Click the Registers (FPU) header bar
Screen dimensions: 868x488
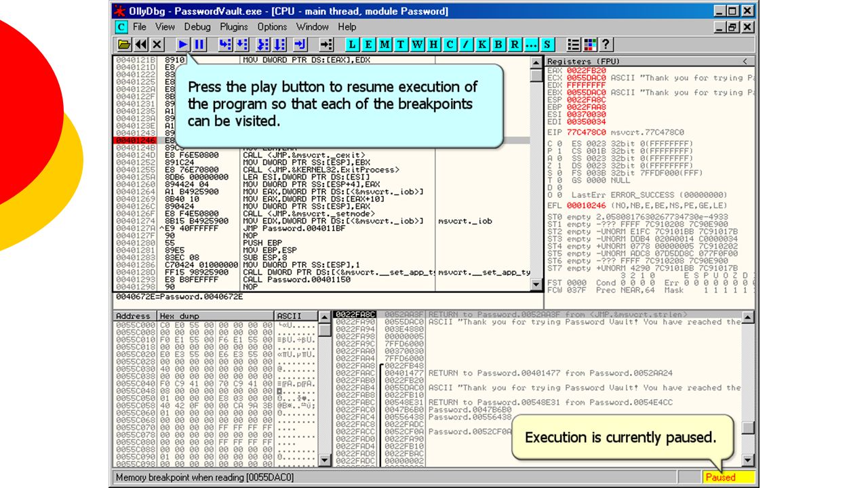[x=650, y=61]
